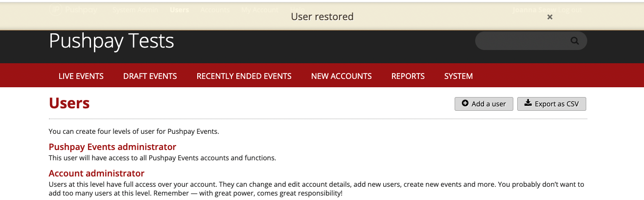The image size is (644, 200).
Task: Export the users list as CSV
Action: pyautogui.click(x=552, y=104)
